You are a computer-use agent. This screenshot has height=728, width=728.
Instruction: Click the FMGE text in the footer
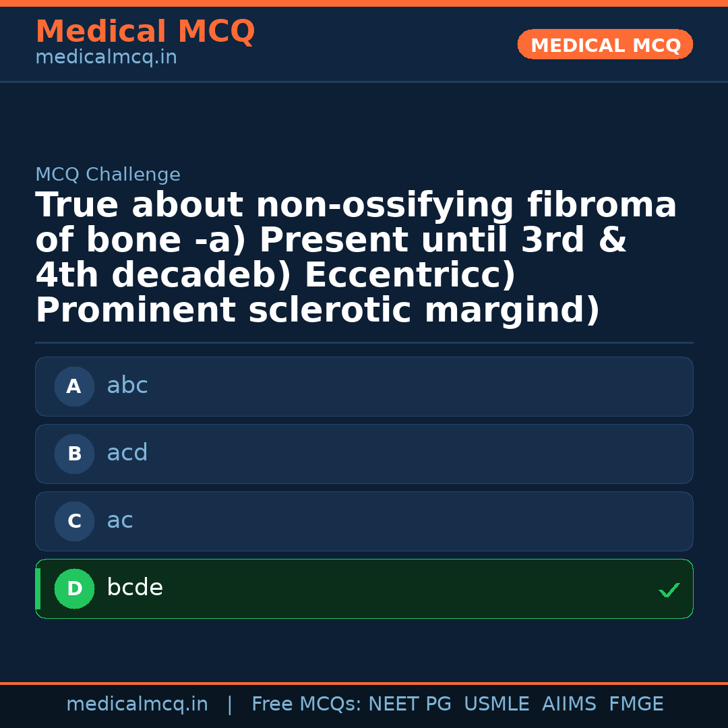click(636, 704)
